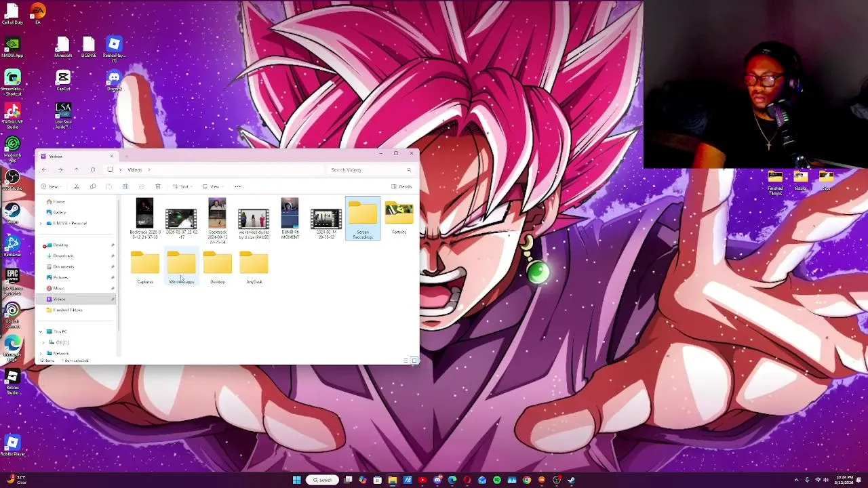Select the Videos tab in Explorer
The width and height of the screenshot is (868, 488).
click(x=76, y=157)
